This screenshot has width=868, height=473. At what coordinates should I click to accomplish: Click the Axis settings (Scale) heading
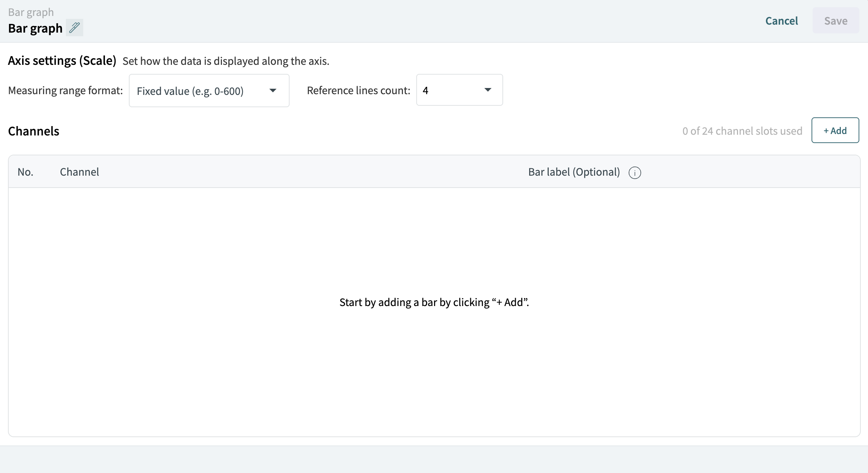tap(62, 60)
